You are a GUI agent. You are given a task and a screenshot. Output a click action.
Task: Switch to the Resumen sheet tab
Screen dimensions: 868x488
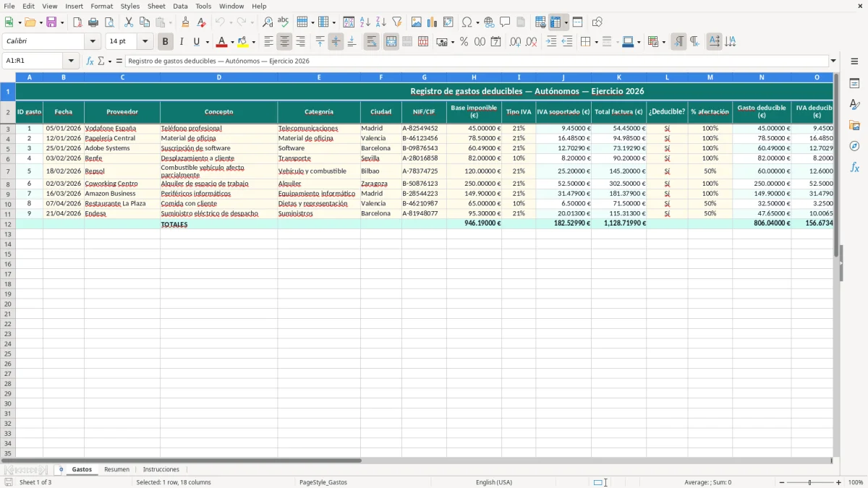pos(116,469)
